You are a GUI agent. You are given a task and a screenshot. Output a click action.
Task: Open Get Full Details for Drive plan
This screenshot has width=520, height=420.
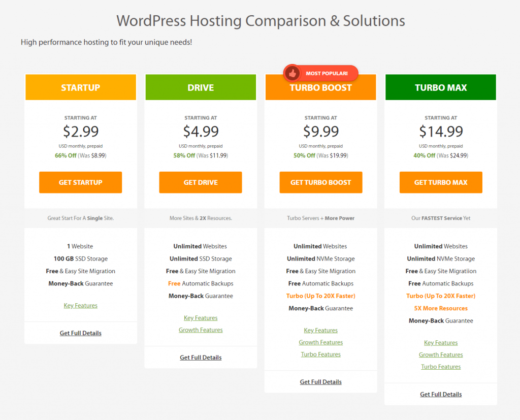(201, 358)
